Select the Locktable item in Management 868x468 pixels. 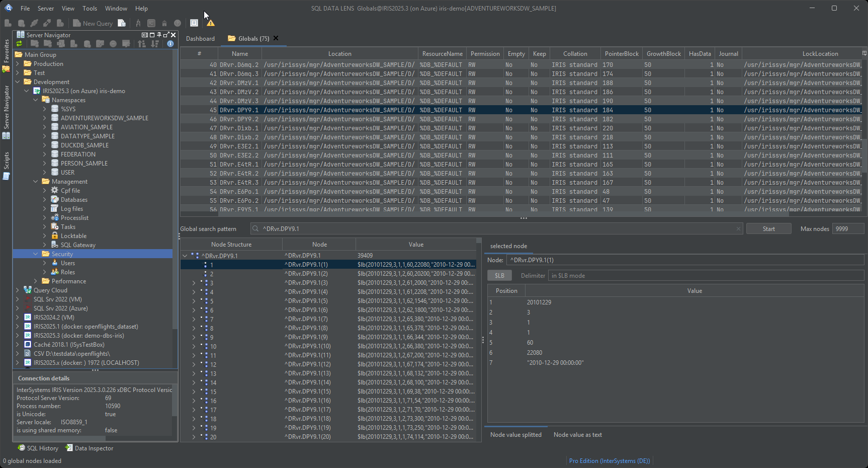click(73, 236)
